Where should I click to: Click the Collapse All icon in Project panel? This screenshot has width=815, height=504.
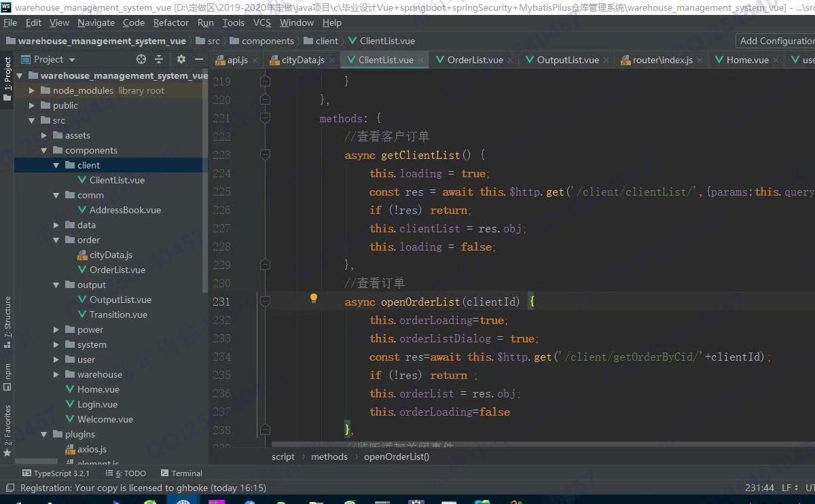pyautogui.click(x=159, y=59)
